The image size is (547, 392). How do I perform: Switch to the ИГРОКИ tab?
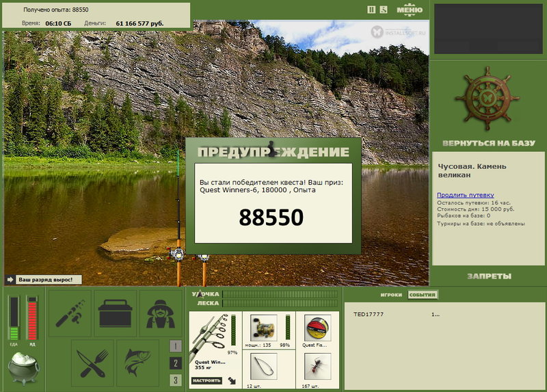[x=391, y=295]
